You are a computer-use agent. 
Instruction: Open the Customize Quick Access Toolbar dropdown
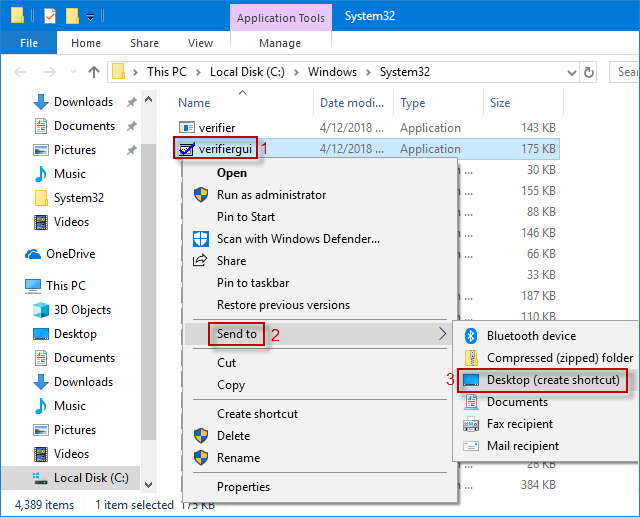(x=91, y=17)
